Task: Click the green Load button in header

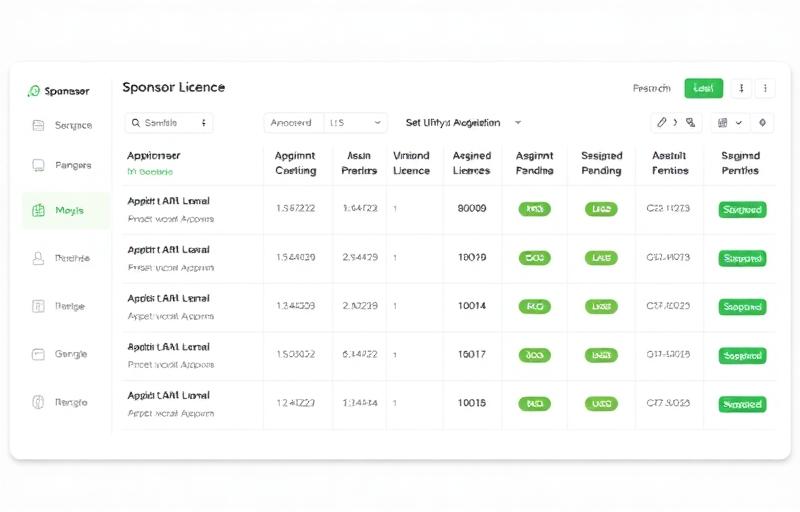Action: pos(704,88)
